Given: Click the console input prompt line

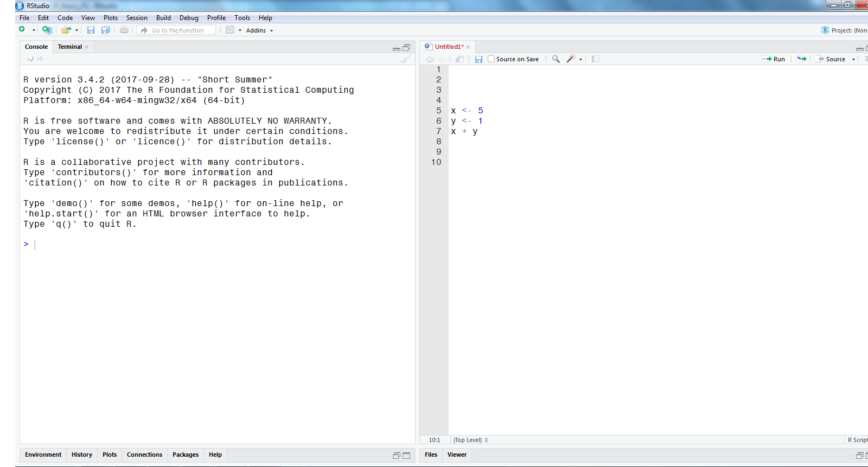Looking at the screenshot, I should 217,245.
